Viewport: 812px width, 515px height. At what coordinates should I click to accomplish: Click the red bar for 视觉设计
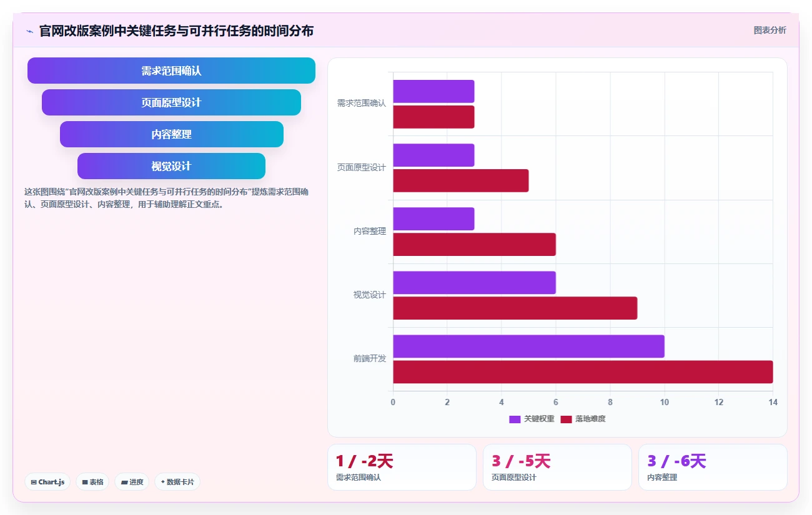pyautogui.click(x=515, y=308)
